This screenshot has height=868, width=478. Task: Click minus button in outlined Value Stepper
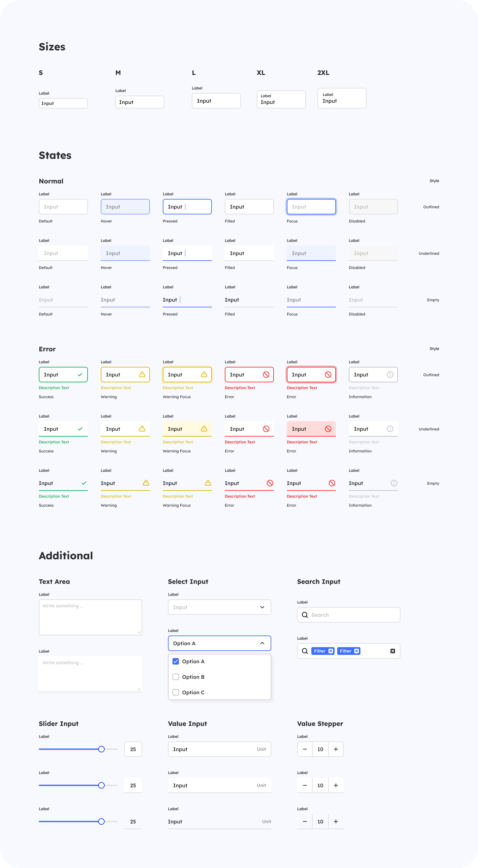pos(305,749)
